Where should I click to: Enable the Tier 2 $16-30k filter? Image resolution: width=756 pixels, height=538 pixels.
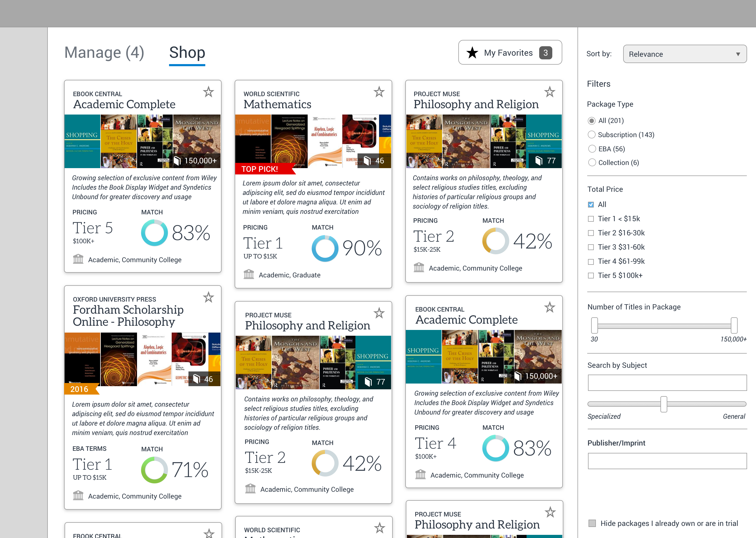tap(591, 233)
